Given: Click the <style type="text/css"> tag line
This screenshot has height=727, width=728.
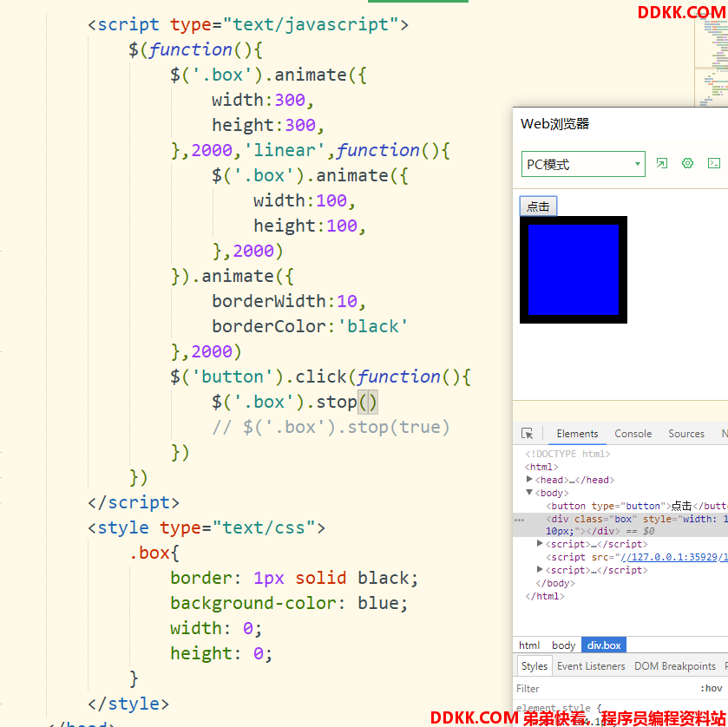Looking at the screenshot, I should tap(207, 527).
